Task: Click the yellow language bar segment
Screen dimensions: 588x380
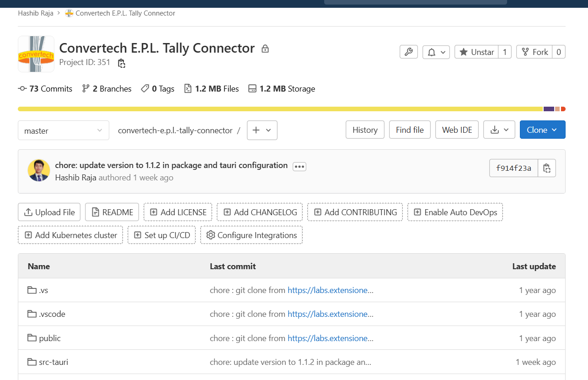Action: pos(280,109)
